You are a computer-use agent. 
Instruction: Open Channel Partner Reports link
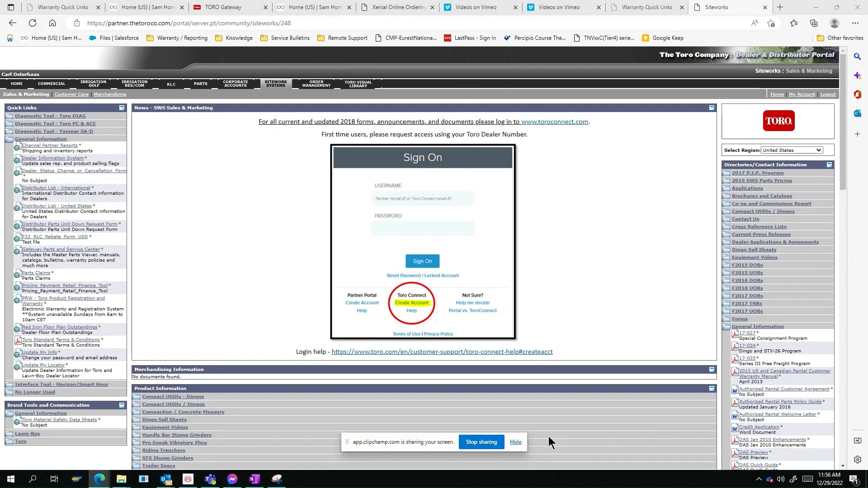(x=50, y=145)
